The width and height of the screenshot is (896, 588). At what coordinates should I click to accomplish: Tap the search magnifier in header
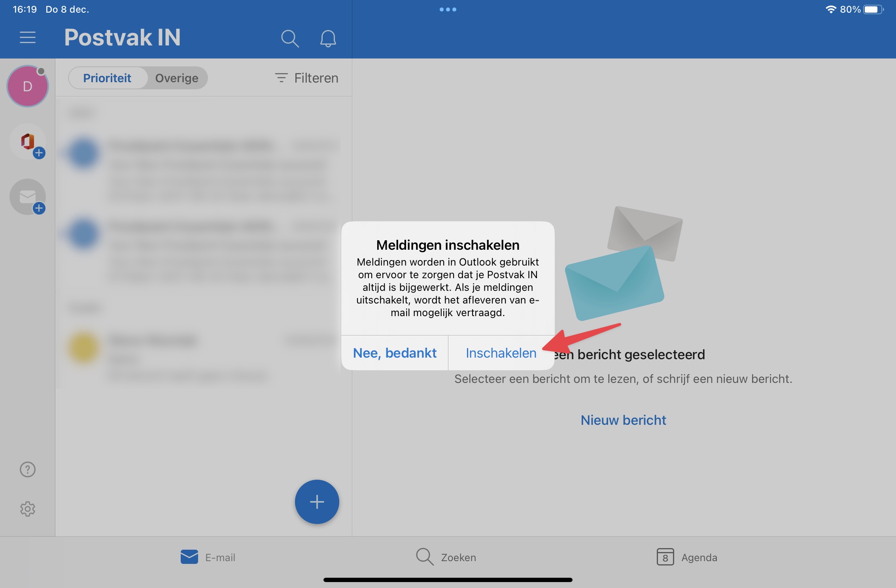click(290, 38)
